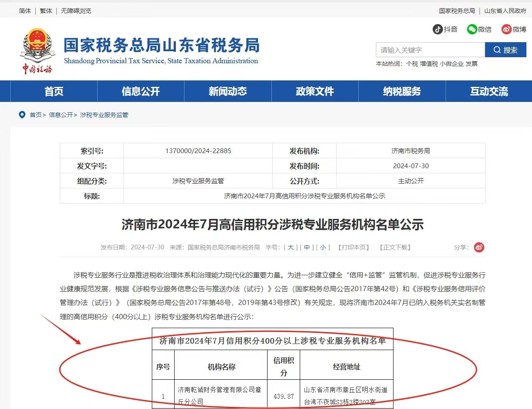Open the 互动交流 navigation menu
This screenshot has height=409, width=532.
click(489, 91)
